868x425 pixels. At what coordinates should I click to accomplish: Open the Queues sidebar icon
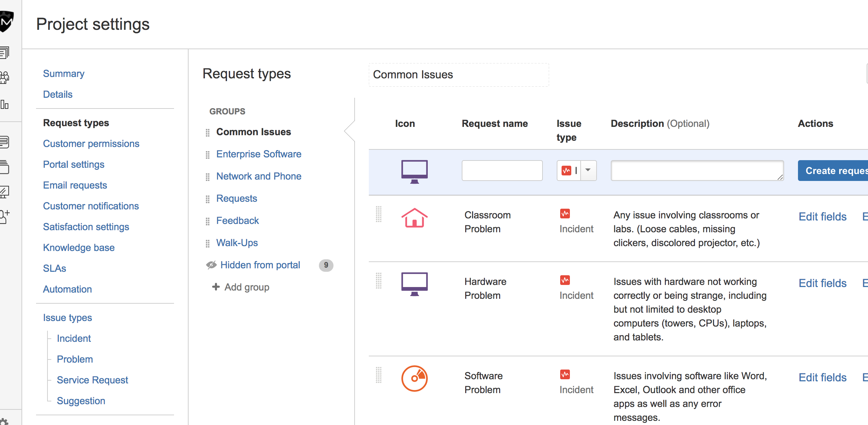[5, 52]
